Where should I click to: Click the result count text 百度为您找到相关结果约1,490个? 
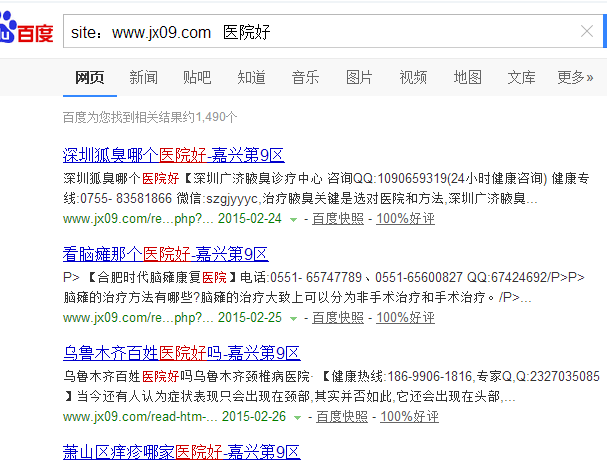click(x=150, y=117)
